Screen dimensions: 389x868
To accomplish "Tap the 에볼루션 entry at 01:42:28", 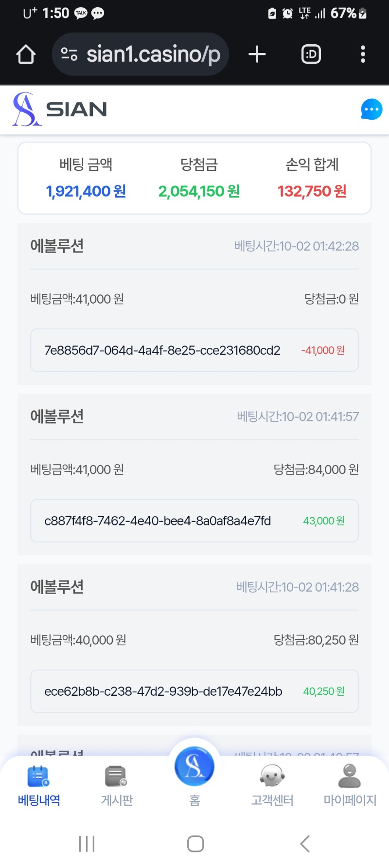I will 194,304.
